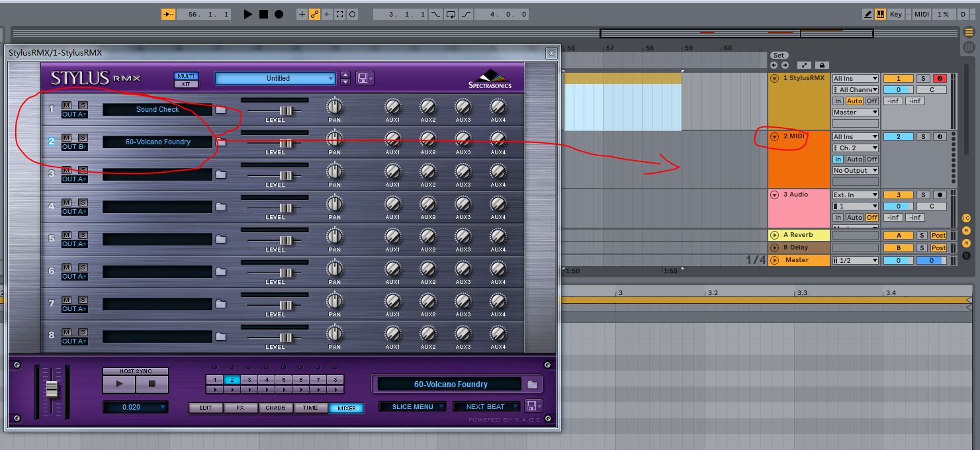980x450 pixels.
Task: Solo Stylus RMX part 2
Action: pos(83,137)
